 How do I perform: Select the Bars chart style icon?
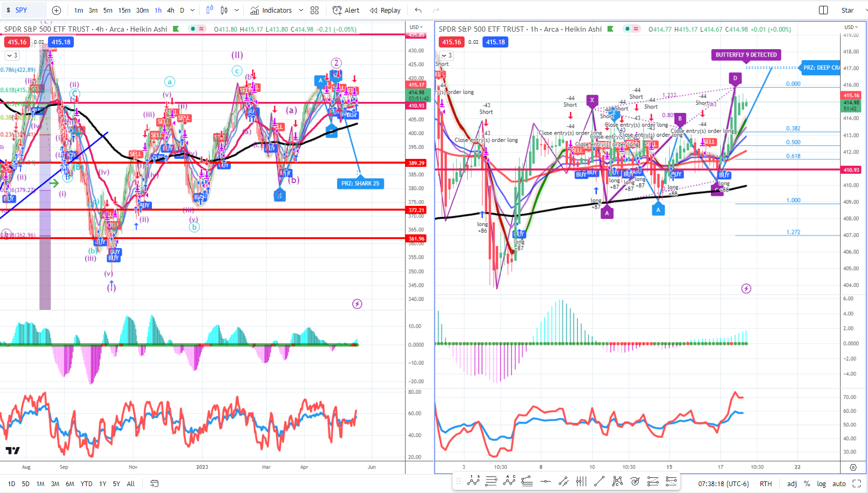[x=210, y=10]
